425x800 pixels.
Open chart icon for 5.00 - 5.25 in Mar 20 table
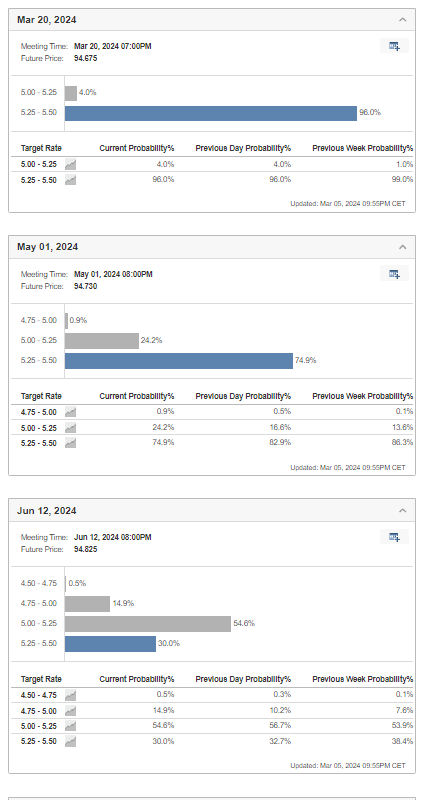[70, 164]
